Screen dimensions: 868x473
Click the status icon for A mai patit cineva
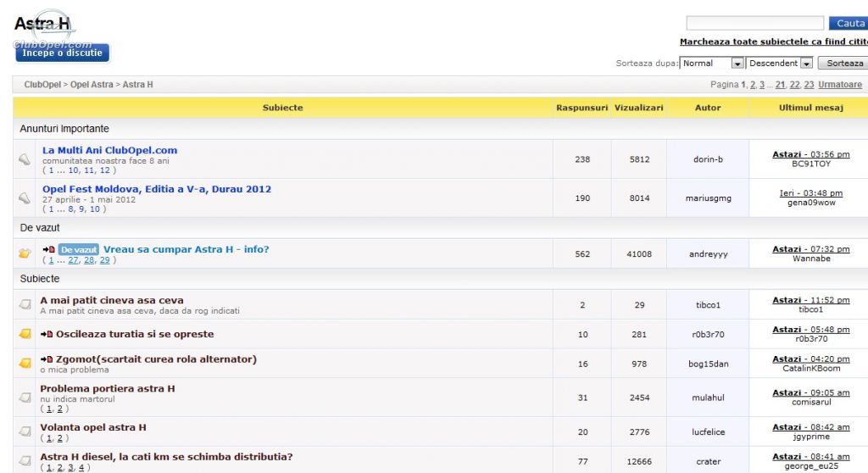click(x=25, y=304)
